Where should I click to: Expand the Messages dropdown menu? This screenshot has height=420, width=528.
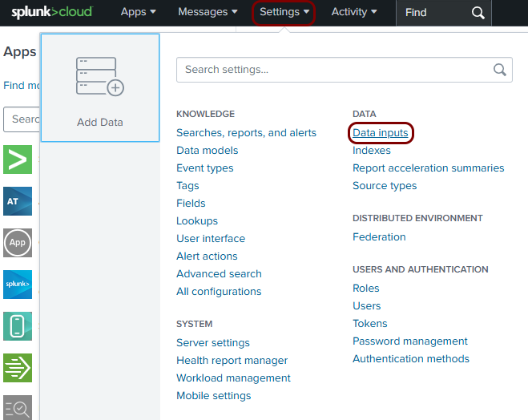(208, 12)
